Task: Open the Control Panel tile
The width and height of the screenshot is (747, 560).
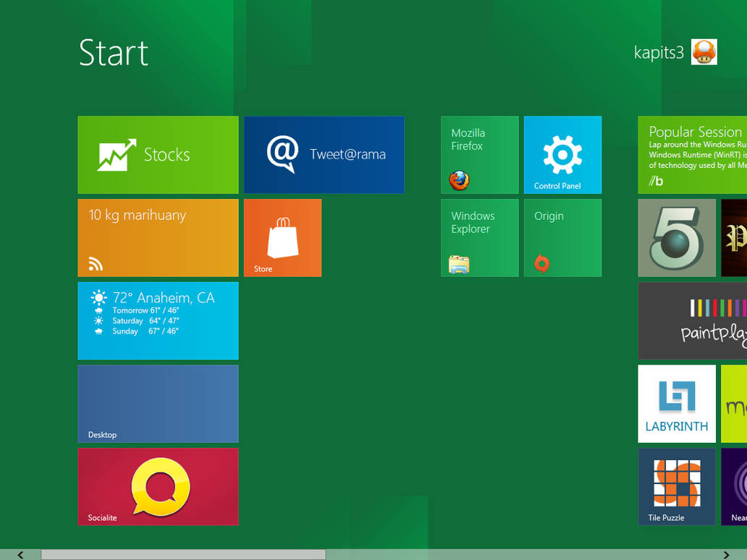Action: tap(562, 155)
